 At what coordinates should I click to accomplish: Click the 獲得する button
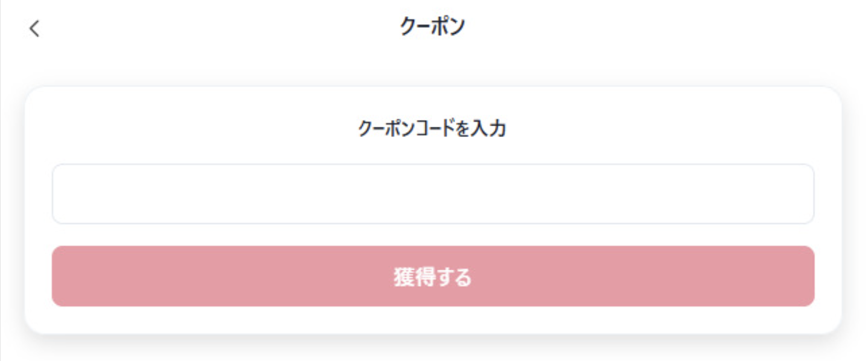(433, 276)
